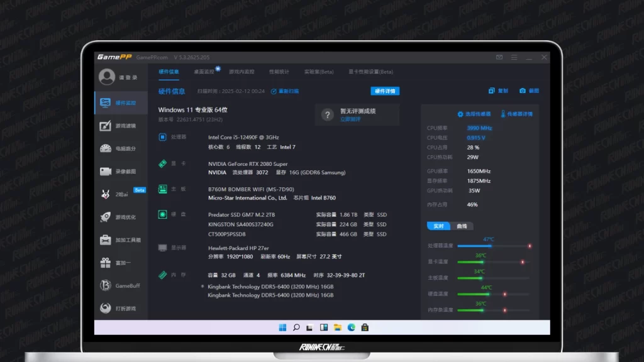
Task: Switch to the 桌面监控 tab
Action: pos(203,72)
